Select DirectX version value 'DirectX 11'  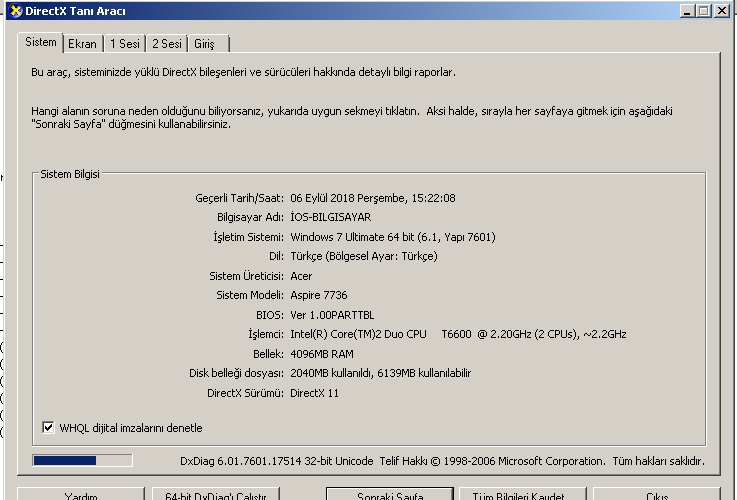[x=314, y=393]
